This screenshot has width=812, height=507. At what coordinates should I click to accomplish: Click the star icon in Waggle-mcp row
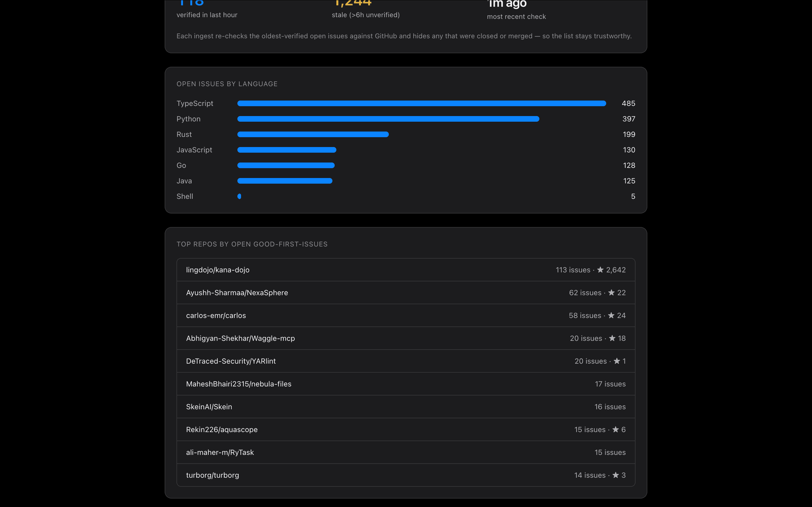pyautogui.click(x=612, y=338)
